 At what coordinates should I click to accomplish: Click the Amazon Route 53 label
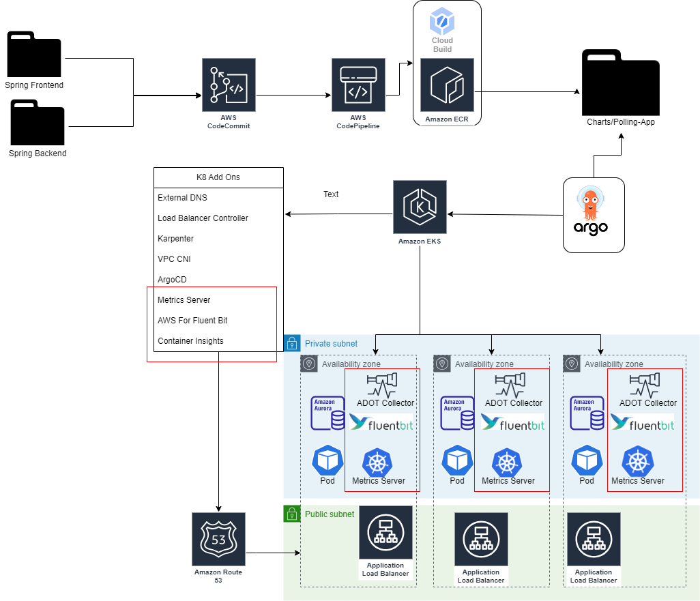[x=218, y=576]
